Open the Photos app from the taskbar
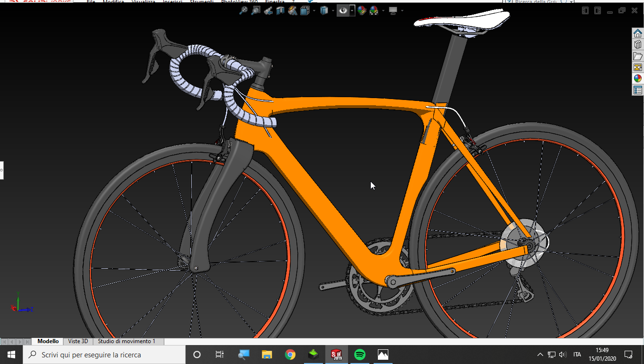Viewport: 644px width, 364px height. [383, 355]
